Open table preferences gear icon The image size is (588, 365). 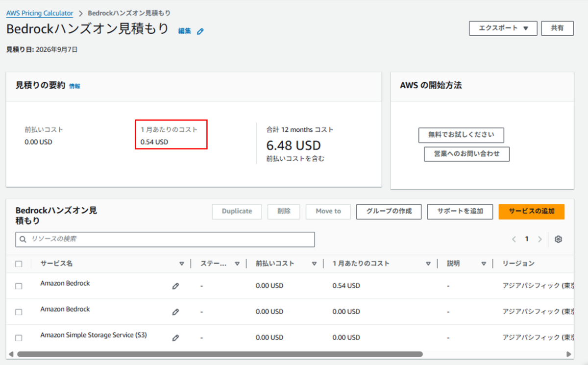tap(558, 239)
